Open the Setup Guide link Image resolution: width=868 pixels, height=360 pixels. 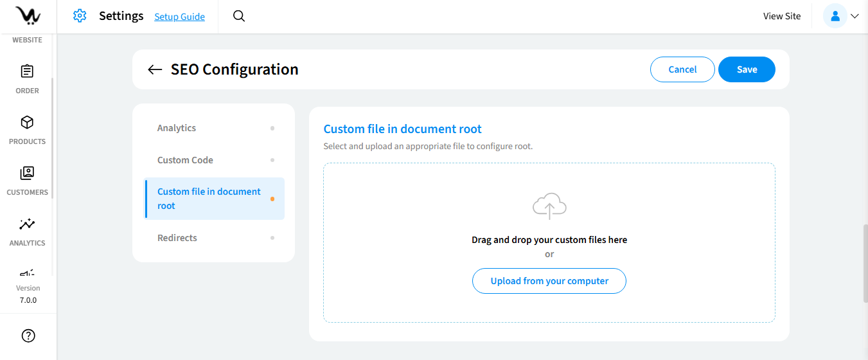(x=179, y=17)
